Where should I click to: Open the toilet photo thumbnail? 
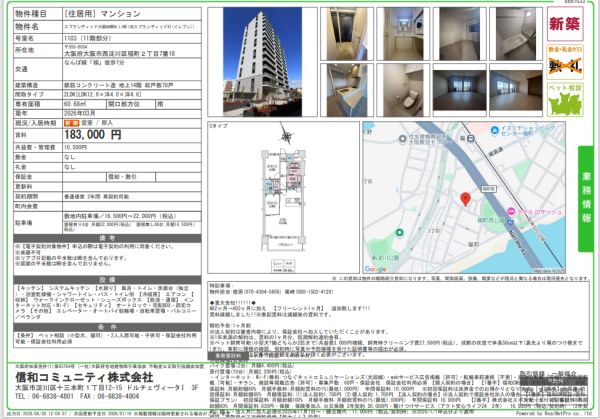tap(403, 90)
